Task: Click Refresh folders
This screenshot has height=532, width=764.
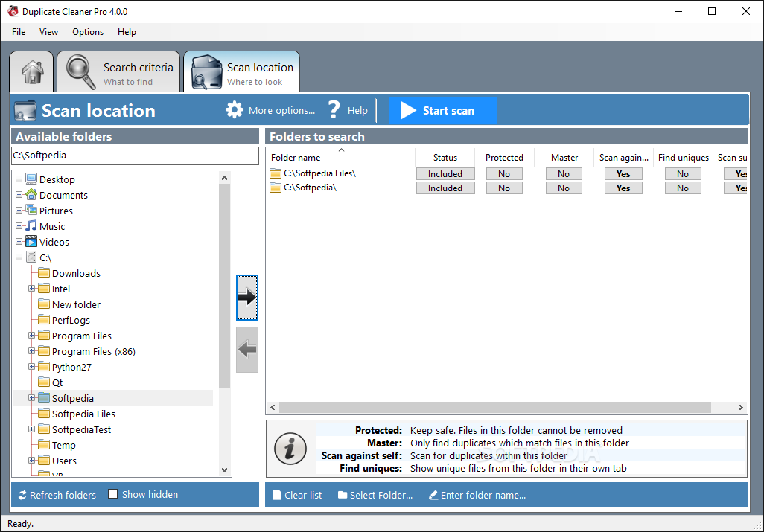Action: tap(57, 495)
